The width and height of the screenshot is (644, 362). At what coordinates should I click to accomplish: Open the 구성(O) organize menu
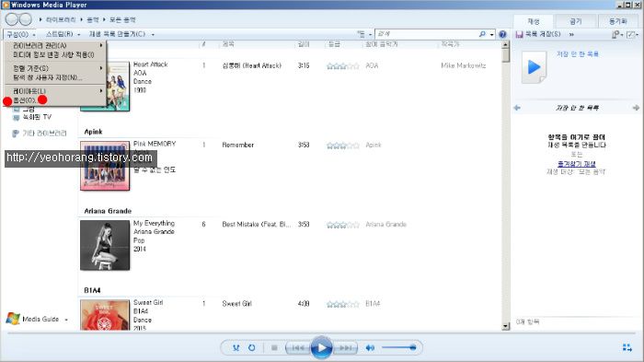[x=20, y=34]
